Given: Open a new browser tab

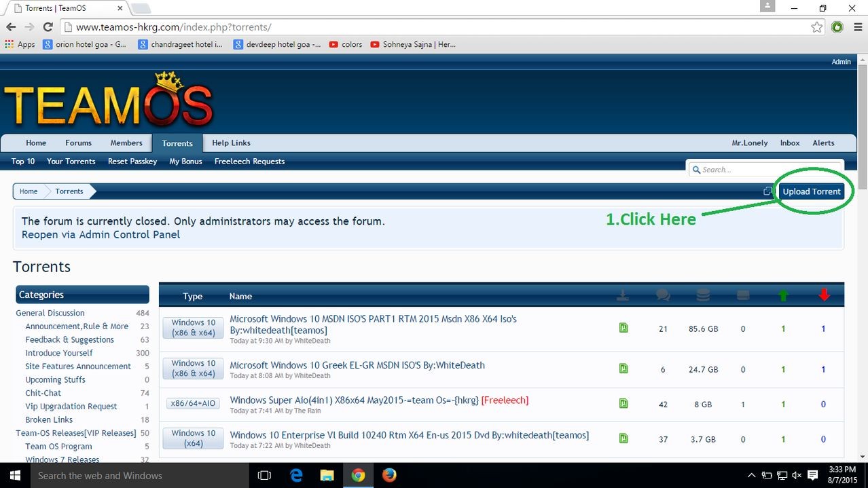Looking at the screenshot, I should [140, 8].
